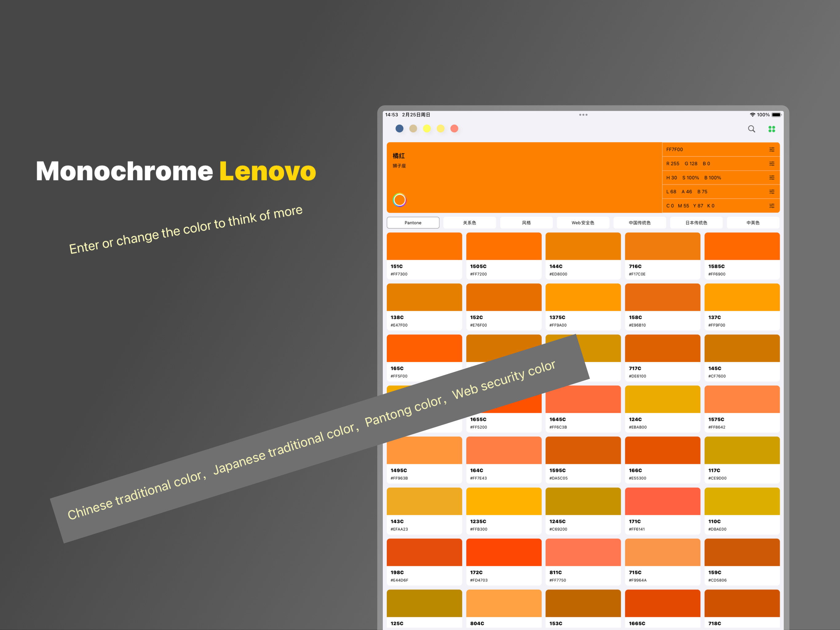Image resolution: width=840 pixels, height=630 pixels.
Task: Open the 中国传统色 tab
Action: (640, 223)
